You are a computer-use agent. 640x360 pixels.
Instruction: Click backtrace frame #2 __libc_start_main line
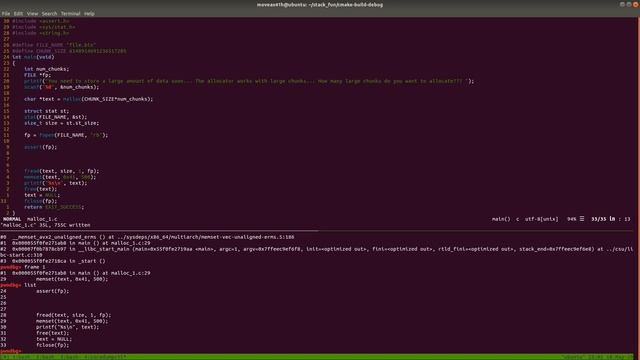316,252
